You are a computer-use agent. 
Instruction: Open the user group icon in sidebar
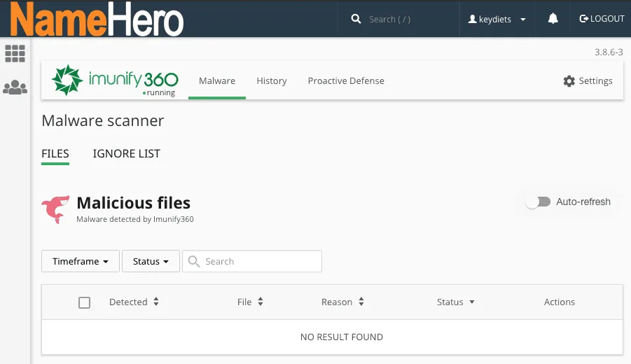(x=15, y=87)
